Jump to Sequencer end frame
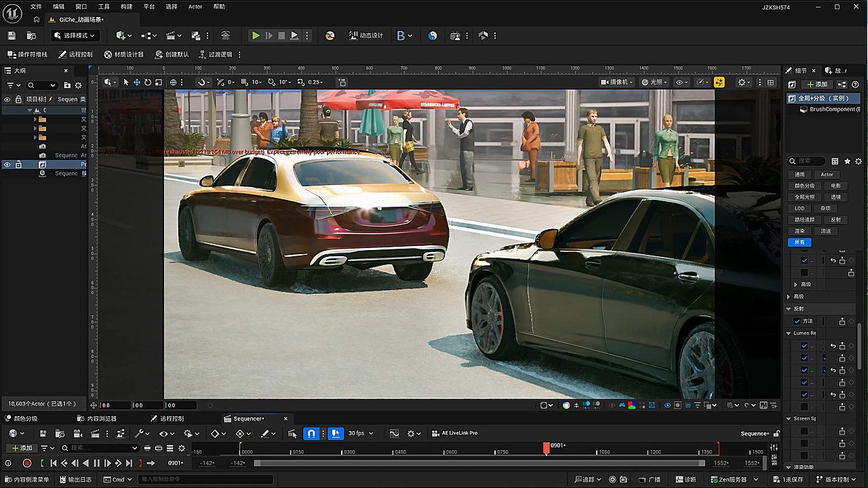Image resolution: width=868 pixels, height=488 pixels. 129,463
